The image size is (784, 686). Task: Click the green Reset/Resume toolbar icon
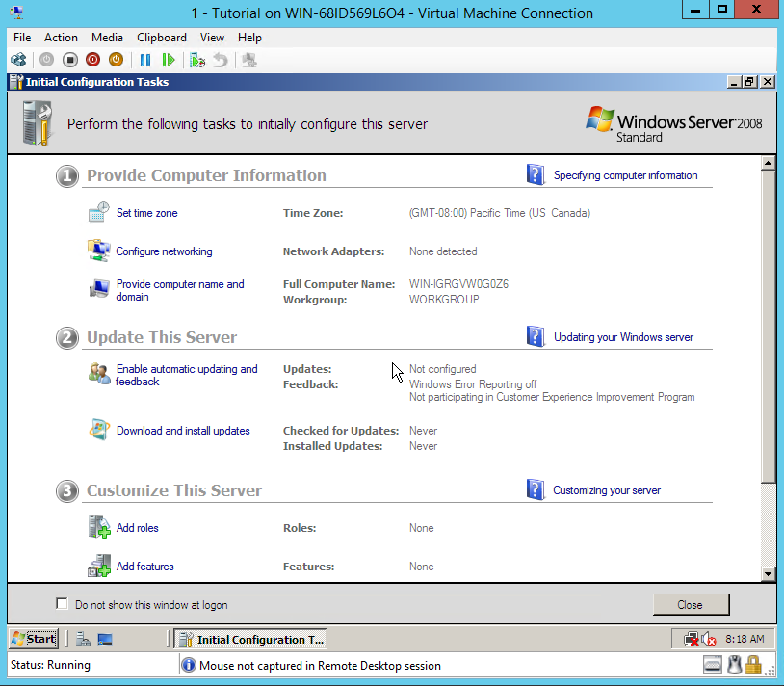pos(169,60)
